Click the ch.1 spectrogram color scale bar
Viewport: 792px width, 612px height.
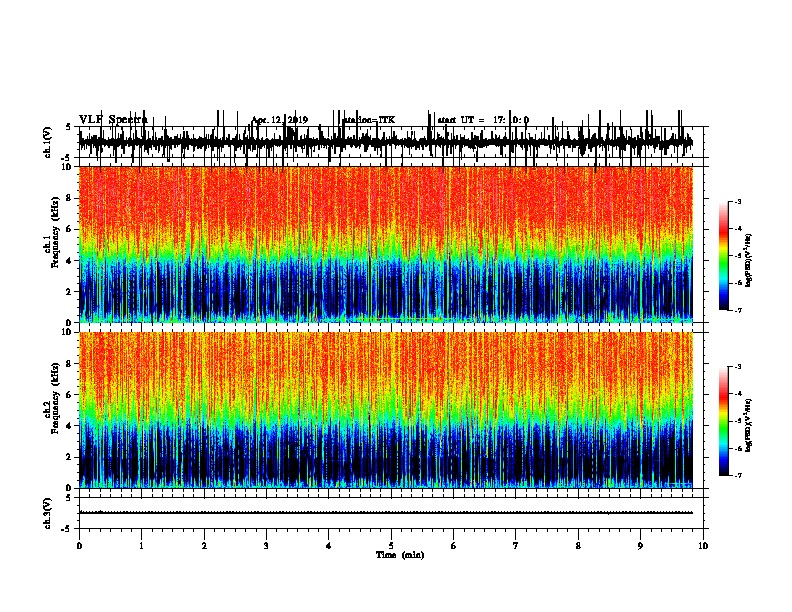[x=723, y=256]
